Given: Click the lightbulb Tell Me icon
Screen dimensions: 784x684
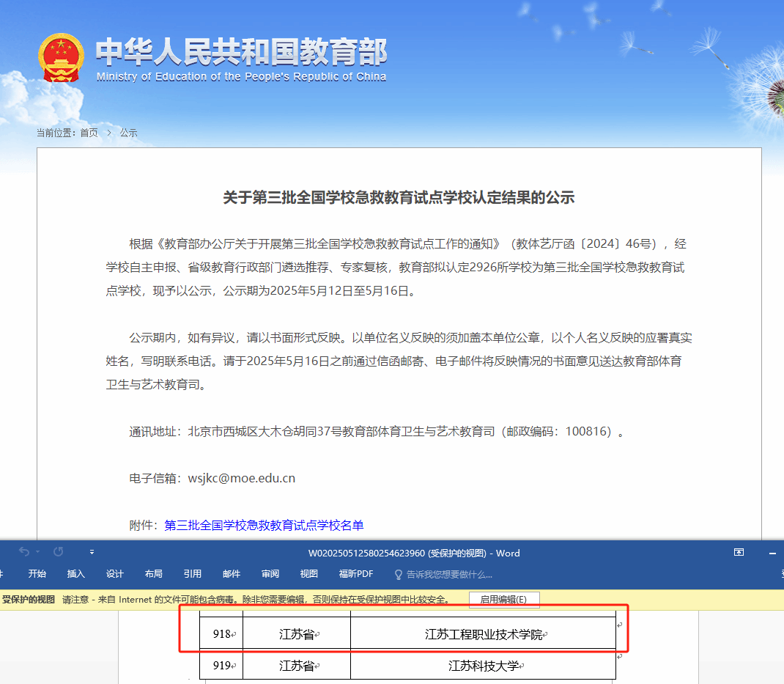Looking at the screenshot, I should click(x=399, y=574).
